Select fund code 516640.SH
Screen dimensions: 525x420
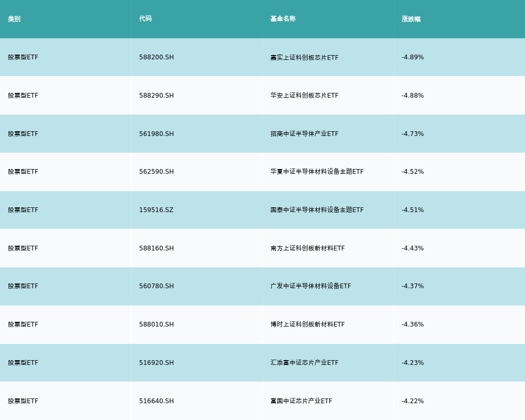[156, 401]
